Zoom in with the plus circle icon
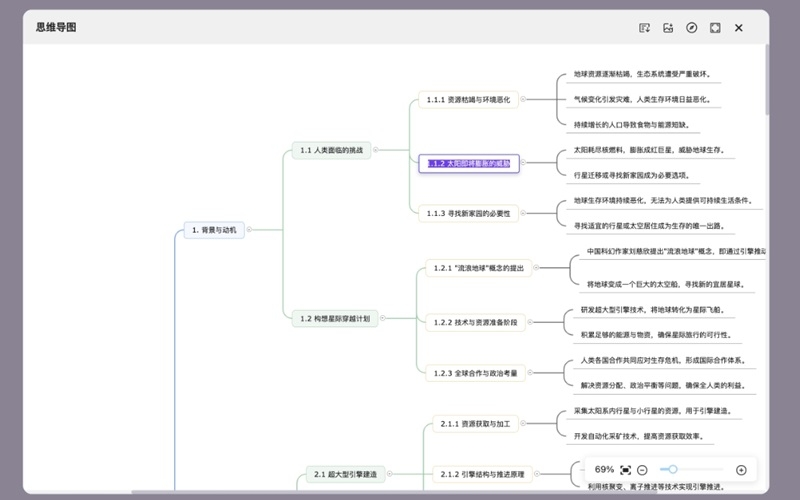Image resolution: width=800 pixels, height=500 pixels. [x=741, y=470]
